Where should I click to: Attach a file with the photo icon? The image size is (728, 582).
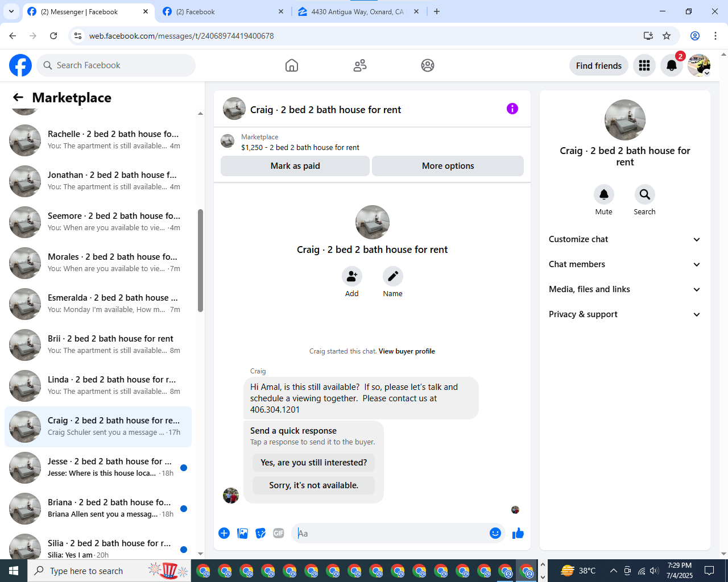pyautogui.click(x=242, y=533)
